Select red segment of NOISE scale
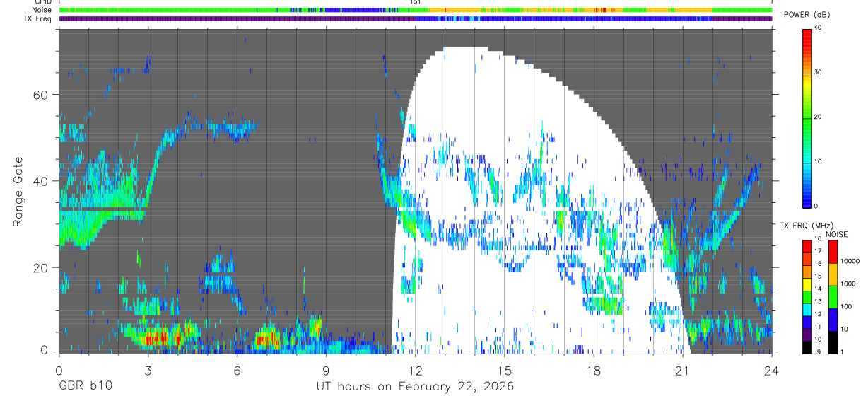Viewport: 868px width, 401px height. (x=833, y=252)
